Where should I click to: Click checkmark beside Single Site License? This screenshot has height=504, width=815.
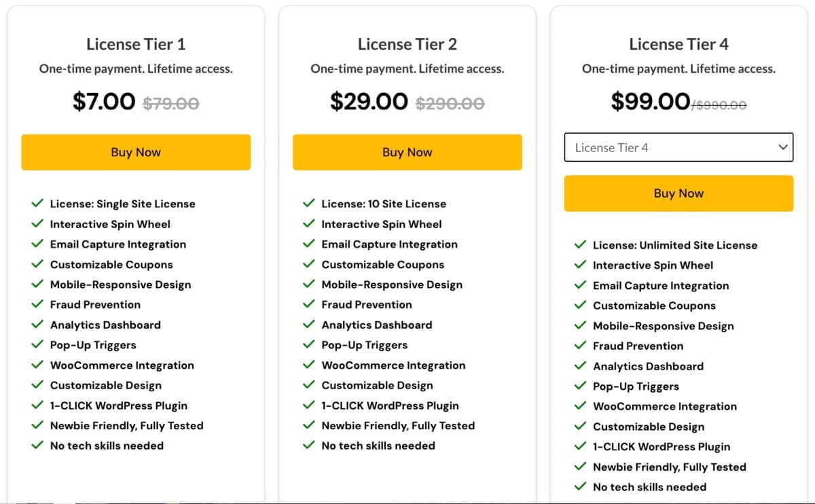37,203
